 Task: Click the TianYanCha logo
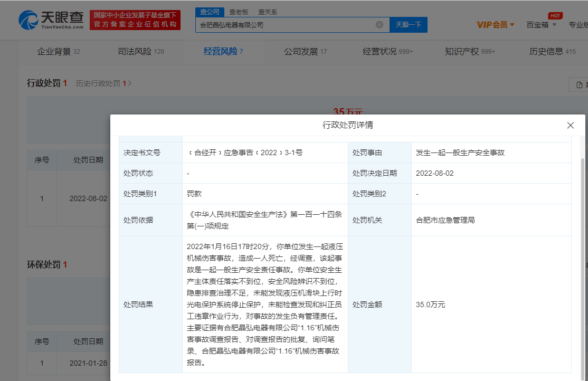tap(51, 20)
